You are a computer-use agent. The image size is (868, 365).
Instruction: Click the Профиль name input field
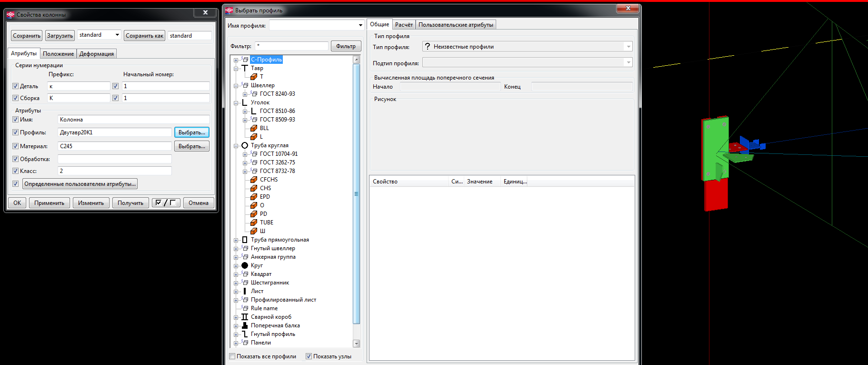pyautogui.click(x=115, y=132)
